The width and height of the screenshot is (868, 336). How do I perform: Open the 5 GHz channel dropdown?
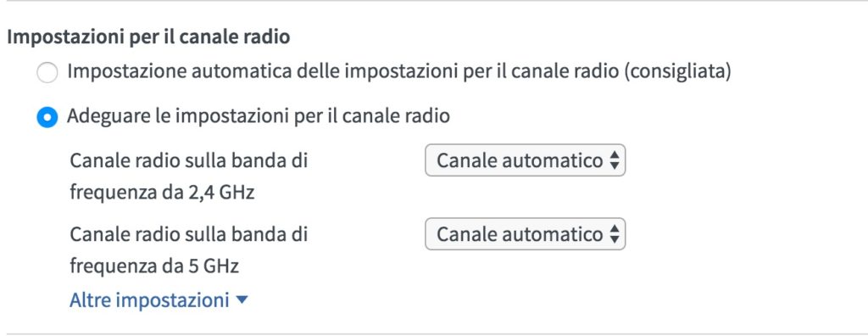[525, 234]
